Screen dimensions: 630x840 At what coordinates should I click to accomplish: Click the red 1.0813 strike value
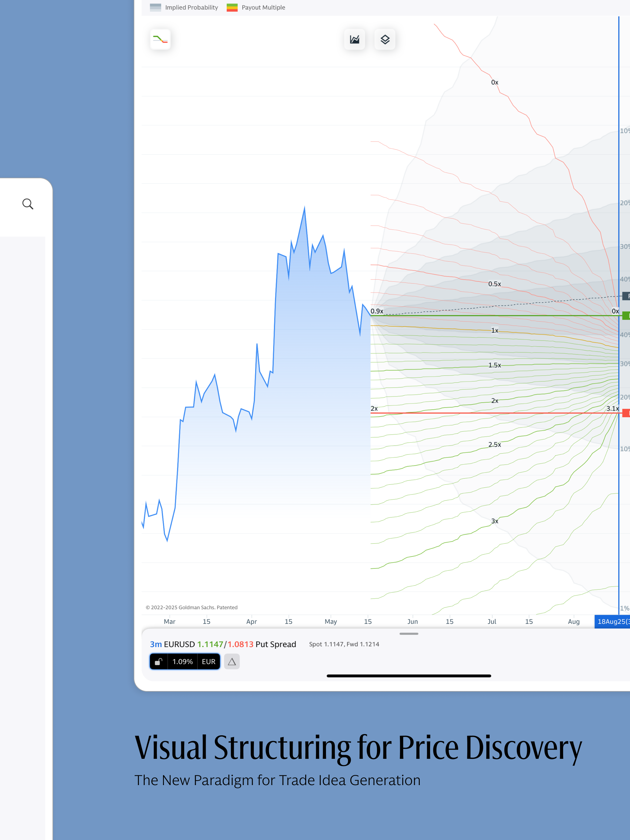point(241,644)
